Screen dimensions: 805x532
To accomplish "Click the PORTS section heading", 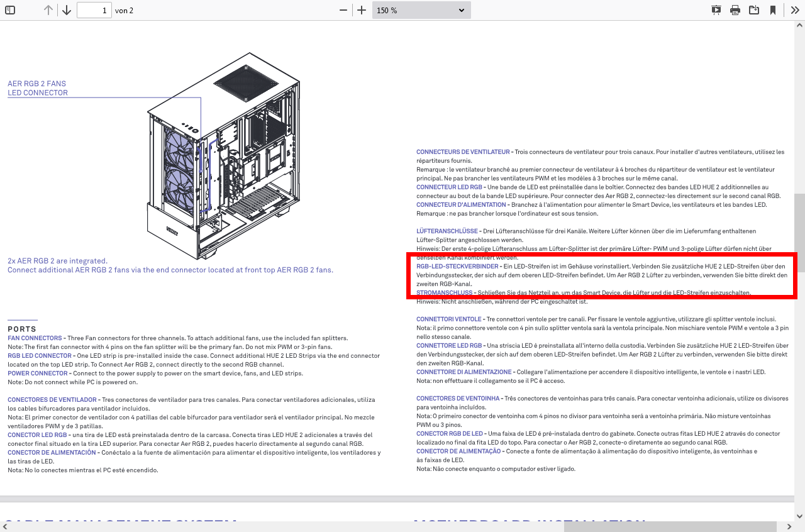I will 22,329.
